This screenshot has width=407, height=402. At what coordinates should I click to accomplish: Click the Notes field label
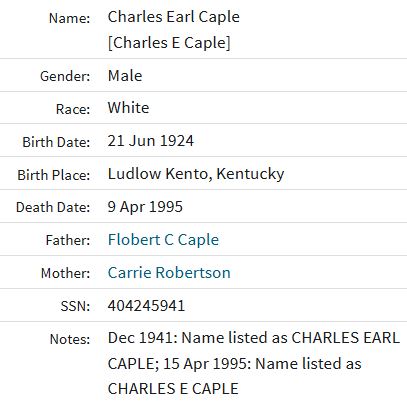click(70, 339)
